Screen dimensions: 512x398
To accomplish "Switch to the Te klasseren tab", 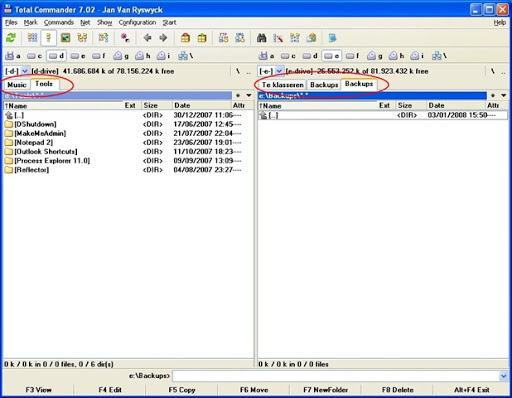I will pos(282,85).
